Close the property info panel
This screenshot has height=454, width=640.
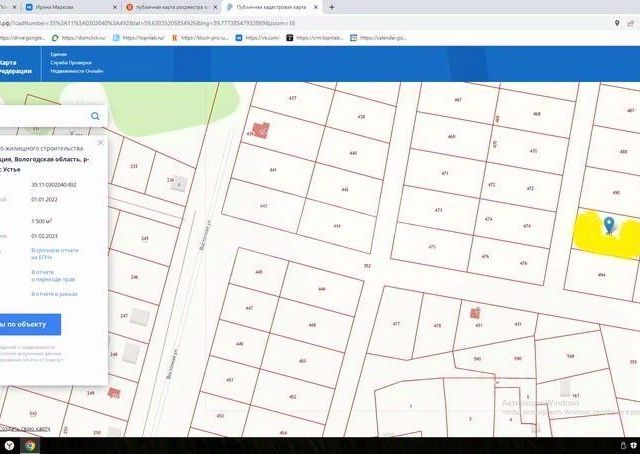click(x=100, y=142)
